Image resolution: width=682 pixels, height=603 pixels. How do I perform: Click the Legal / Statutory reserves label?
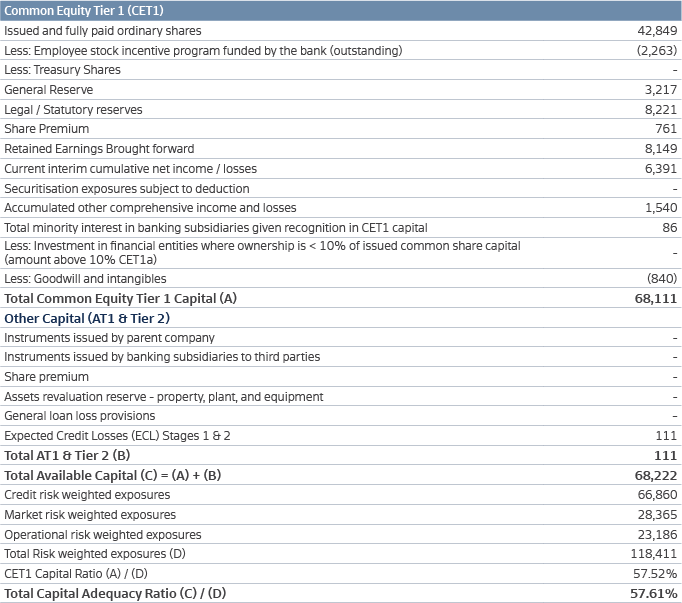[73, 110]
